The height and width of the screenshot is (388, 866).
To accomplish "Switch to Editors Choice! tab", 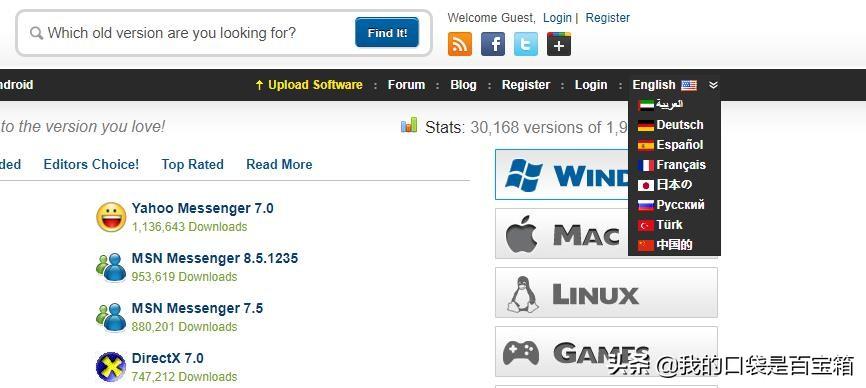I will tap(91, 164).
